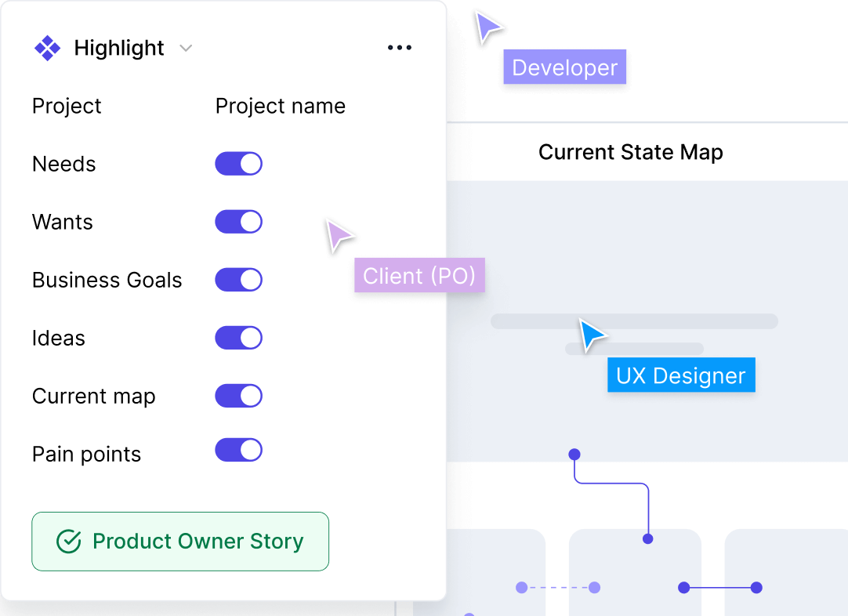This screenshot has width=848, height=616.
Task: Select the Developer name tag
Action: (x=564, y=68)
